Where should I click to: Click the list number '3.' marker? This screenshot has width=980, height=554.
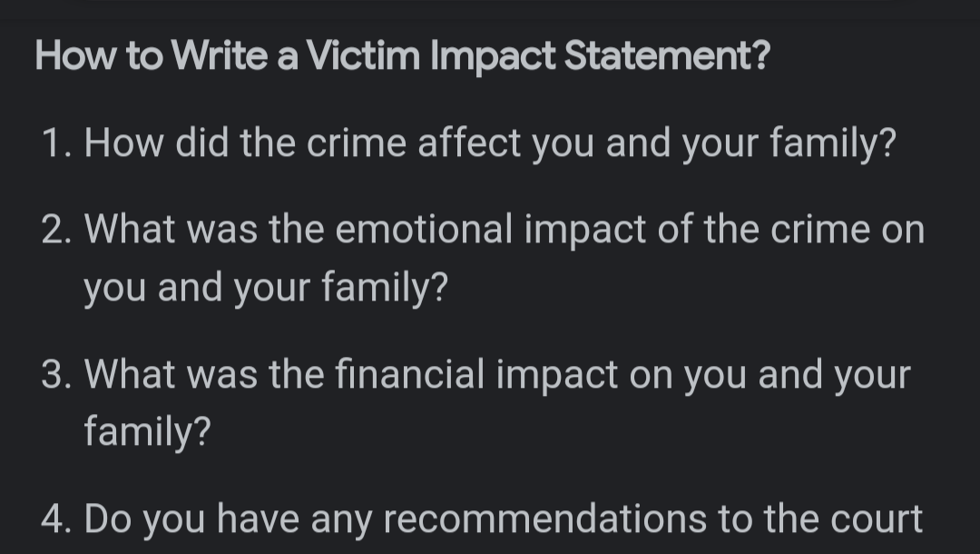57,374
